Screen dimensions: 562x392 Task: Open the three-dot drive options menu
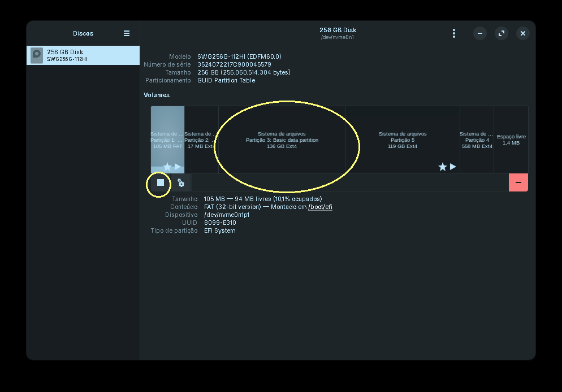tap(453, 33)
